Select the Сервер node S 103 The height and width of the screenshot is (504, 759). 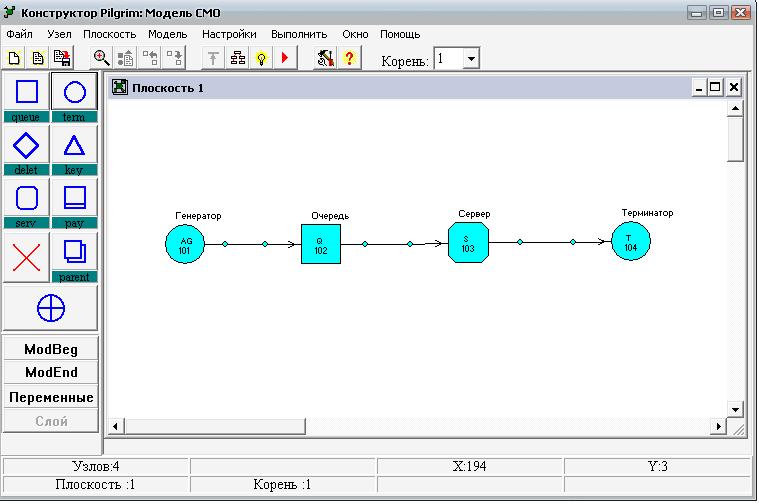(468, 243)
